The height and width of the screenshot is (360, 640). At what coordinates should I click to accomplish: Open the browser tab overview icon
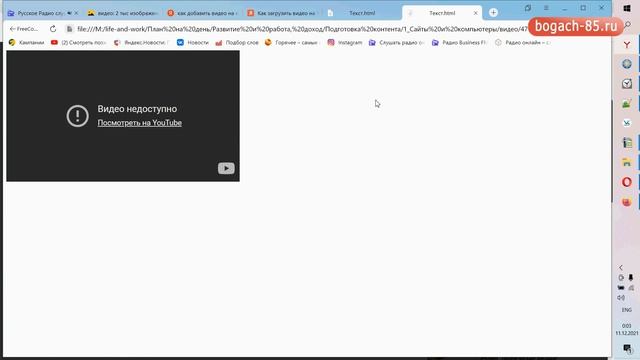pos(528,8)
